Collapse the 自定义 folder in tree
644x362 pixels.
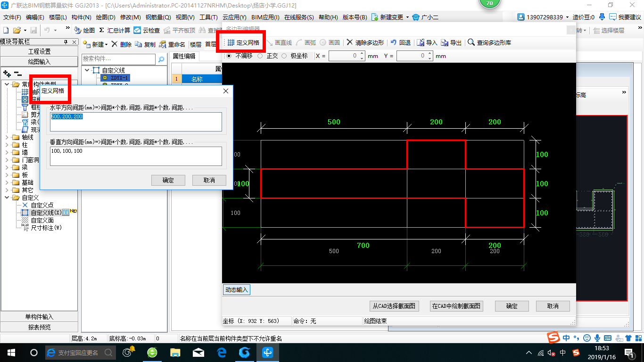pos(7,197)
